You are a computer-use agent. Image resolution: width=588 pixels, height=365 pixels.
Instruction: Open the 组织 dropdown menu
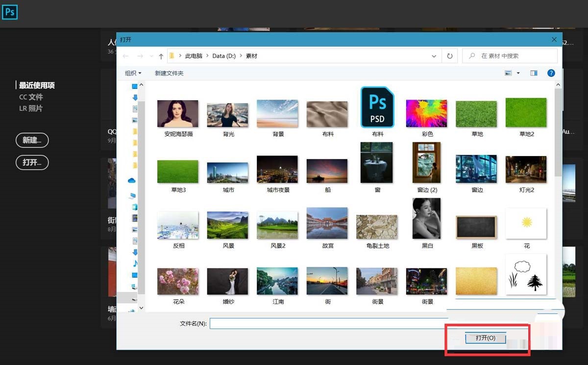[x=133, y=73]
